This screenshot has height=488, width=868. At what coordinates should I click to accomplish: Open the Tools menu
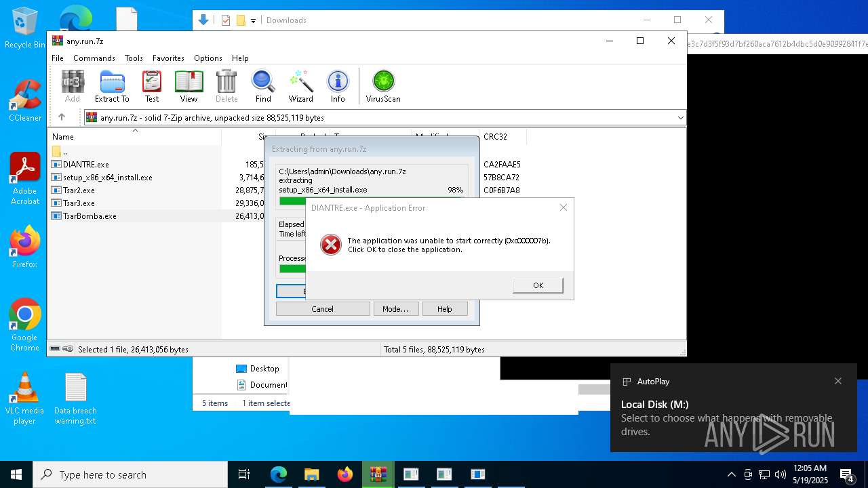click(x=134, y=58)
